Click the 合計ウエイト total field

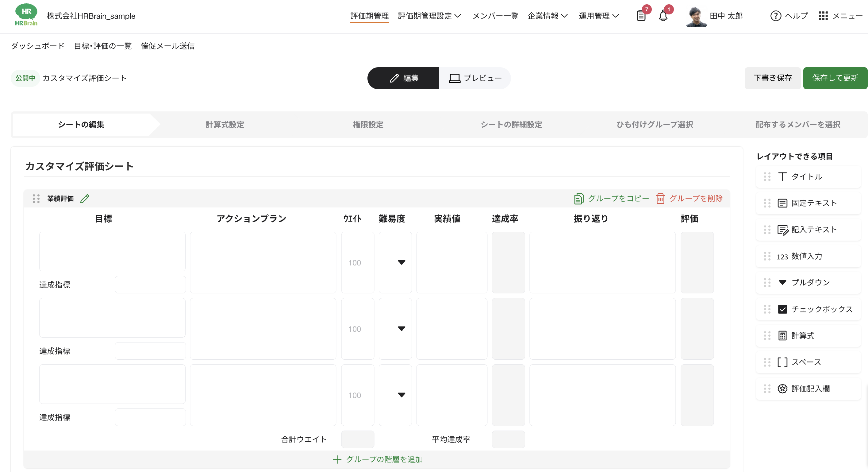click(358, 439)
